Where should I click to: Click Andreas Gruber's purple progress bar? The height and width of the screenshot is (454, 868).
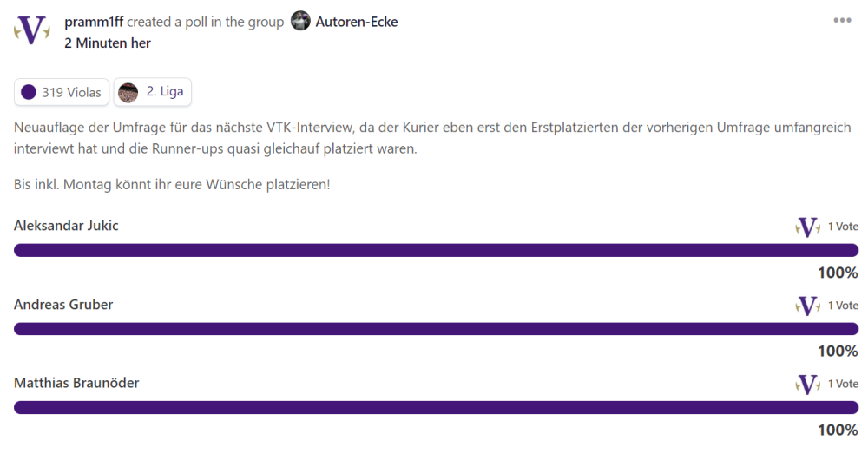pyautogui.click(x=436, y=329)
